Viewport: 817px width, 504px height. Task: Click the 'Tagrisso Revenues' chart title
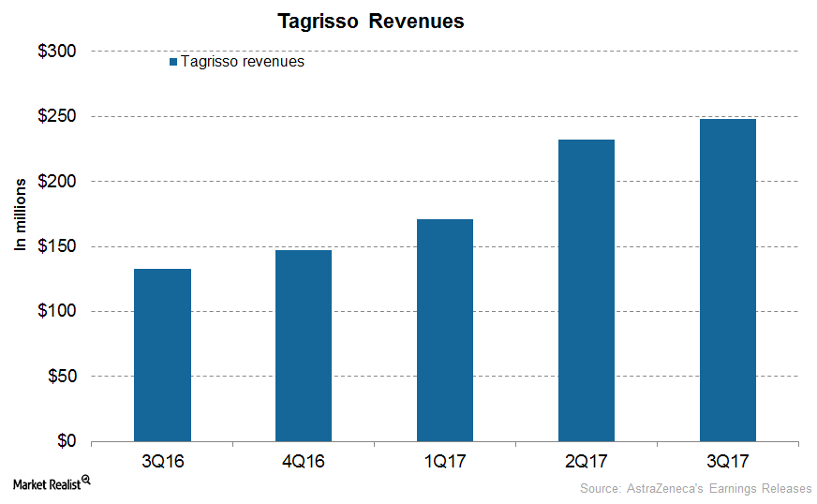(x=370, y=22)
